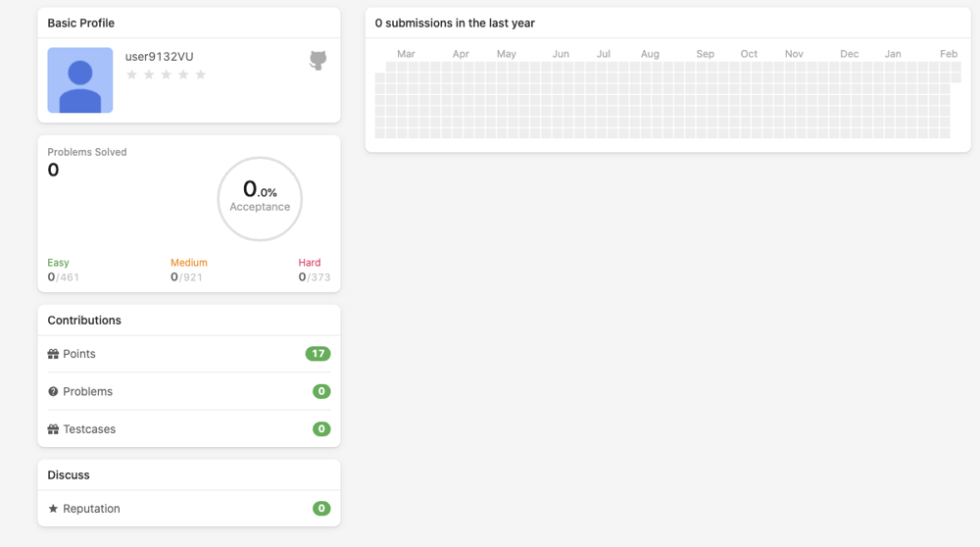The height and width of the screenshot is (547, 980).
Task: Open the Points contributions row
Action: pos(189,354)
